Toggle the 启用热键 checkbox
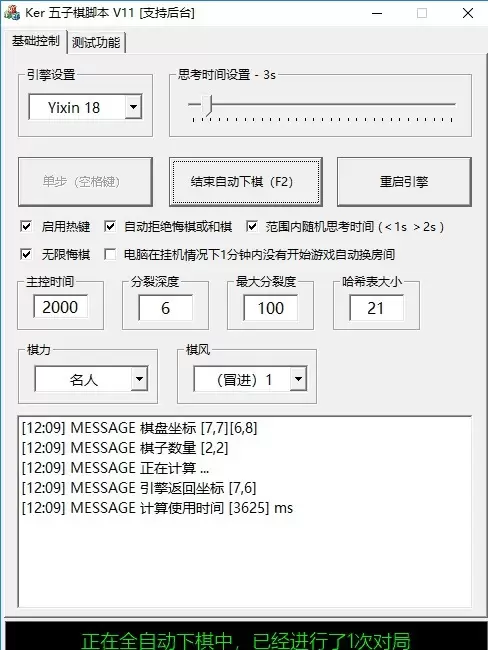 click(x=26, y=226)
